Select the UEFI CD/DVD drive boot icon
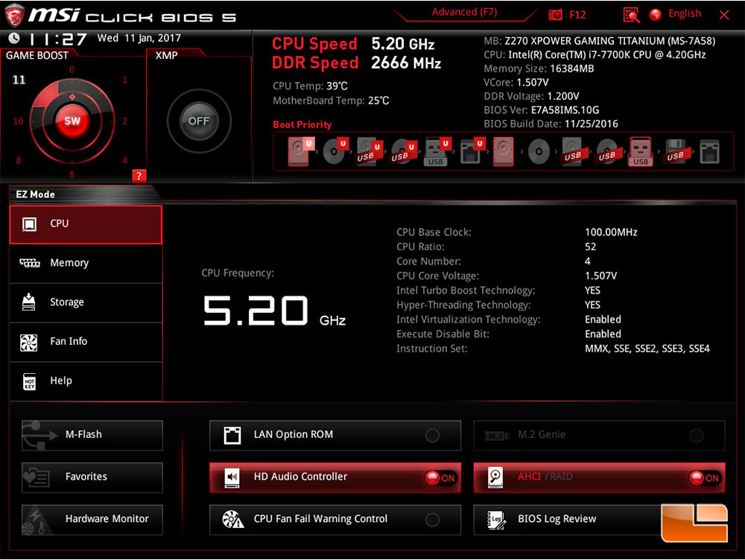The height and width of the screenshot is (560, 745). point(335,151)
